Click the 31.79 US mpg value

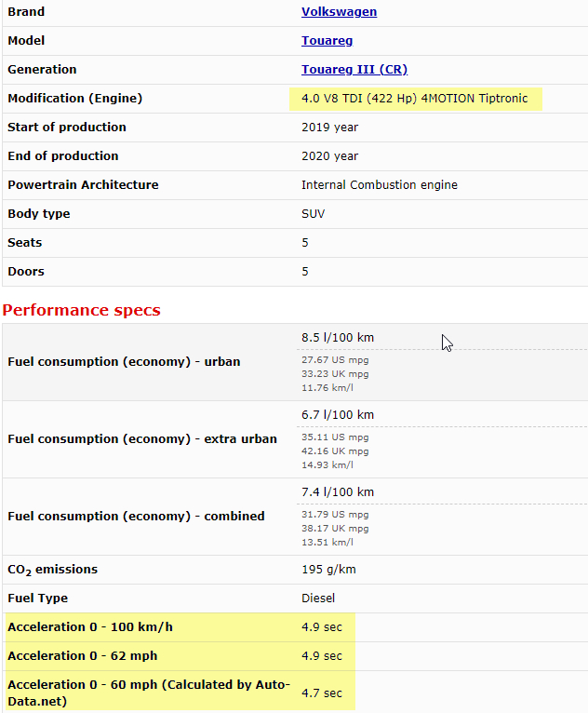pos(335,515)
